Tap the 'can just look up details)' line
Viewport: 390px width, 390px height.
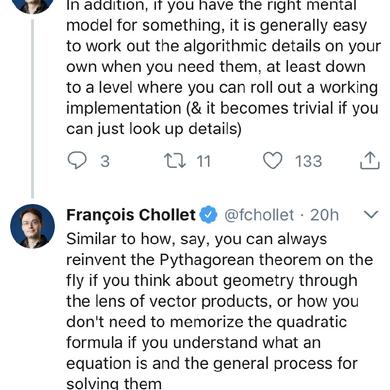coord(154,129)
